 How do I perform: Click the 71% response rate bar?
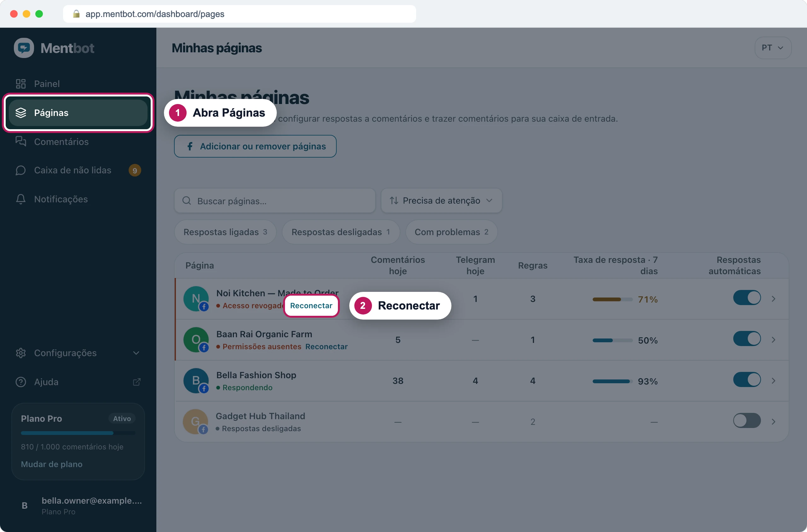click(613, 299)
